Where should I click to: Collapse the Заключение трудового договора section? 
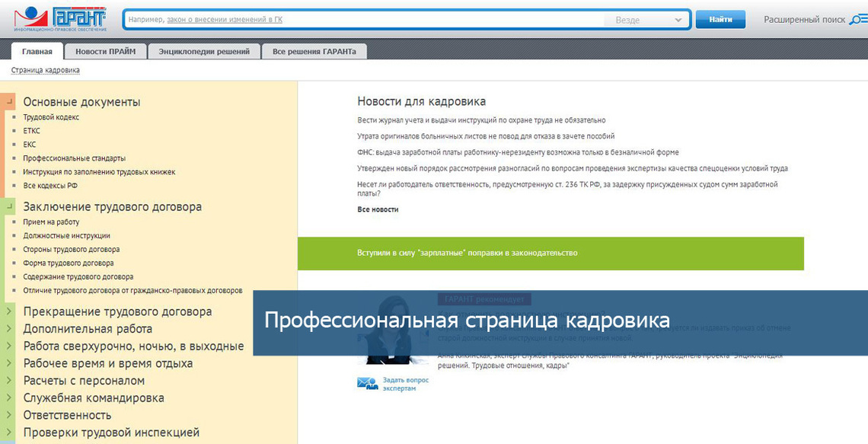point(9,206)
